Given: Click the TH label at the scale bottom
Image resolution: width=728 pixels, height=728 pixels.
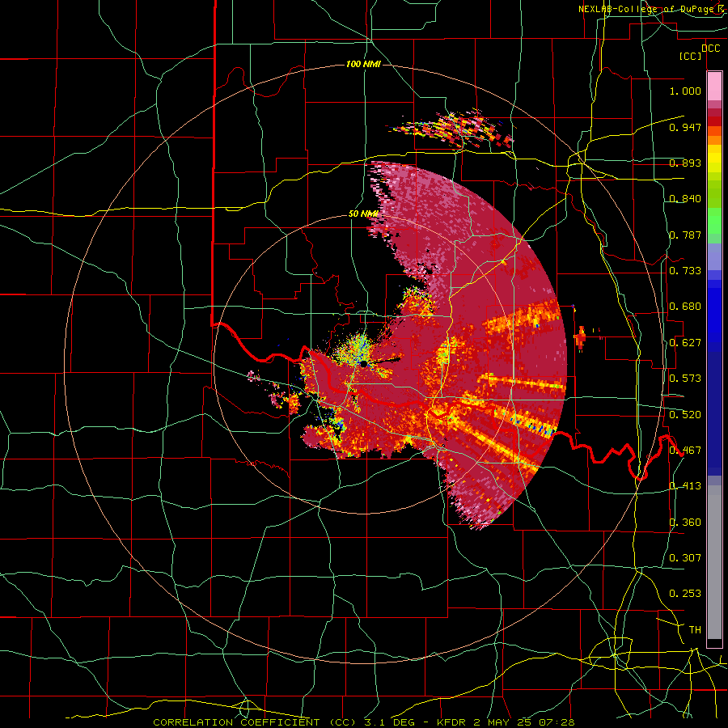Looking at the screenshot, I should pos(695,630).
